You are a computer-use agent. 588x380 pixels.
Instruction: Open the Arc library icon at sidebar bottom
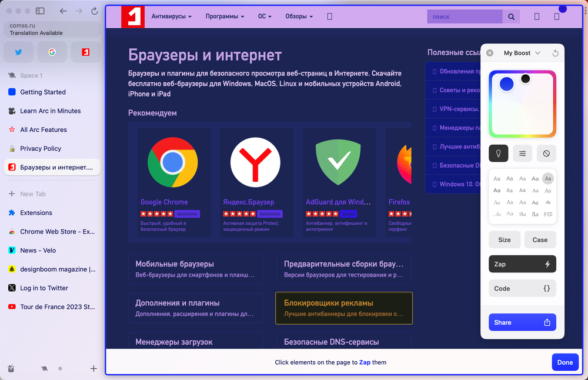[11, 368]
